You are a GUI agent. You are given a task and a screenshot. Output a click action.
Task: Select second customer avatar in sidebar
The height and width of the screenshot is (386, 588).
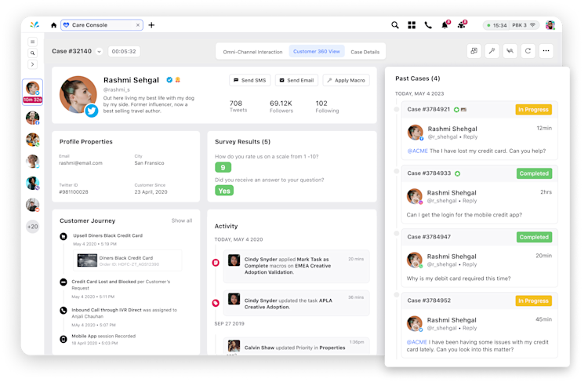tap(33, 118)
